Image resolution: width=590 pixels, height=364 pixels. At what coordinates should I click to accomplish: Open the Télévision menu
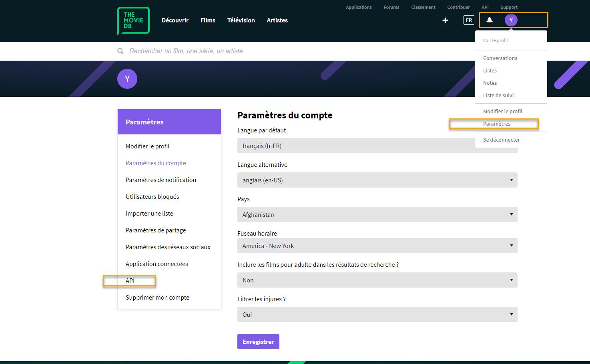(241, 20)
